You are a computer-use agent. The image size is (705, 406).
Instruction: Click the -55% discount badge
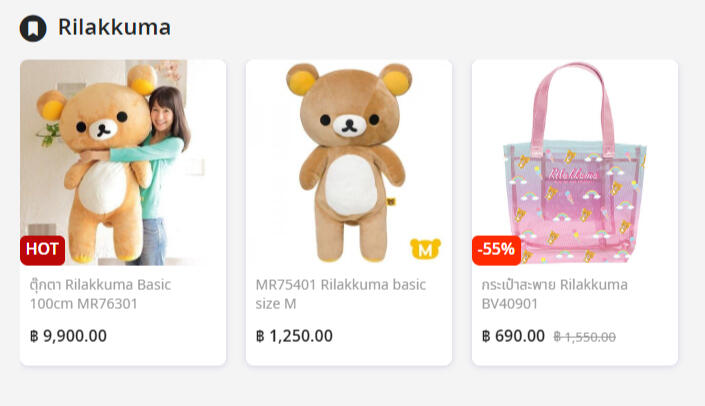tap(496, 249)
